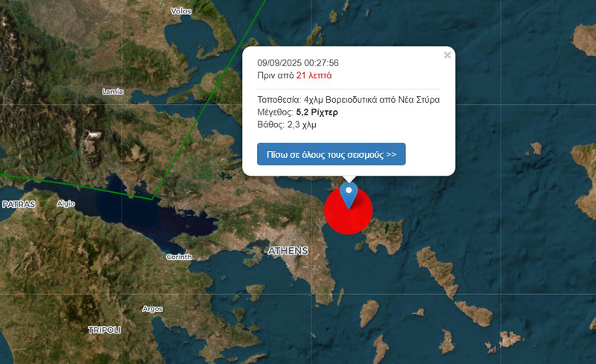This screenshot has height=364, width=596.
Task: Close the earthquake info popup
Action: pyautogui.click(x=448, y=55)
